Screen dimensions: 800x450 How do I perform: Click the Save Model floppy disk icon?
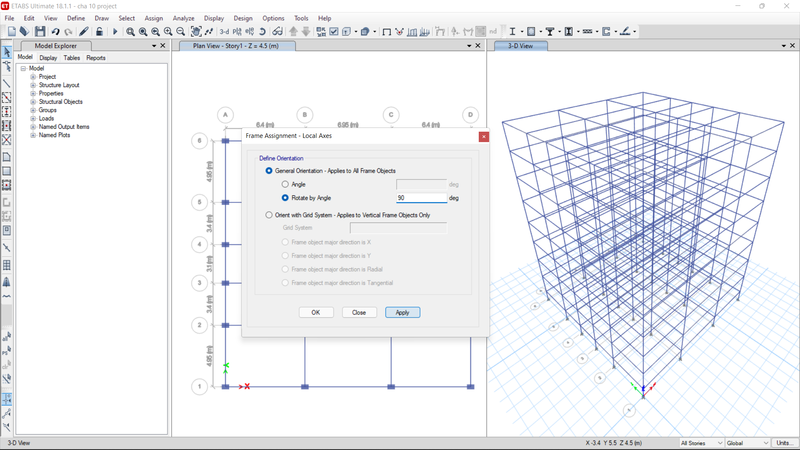(x=40, y=32)
